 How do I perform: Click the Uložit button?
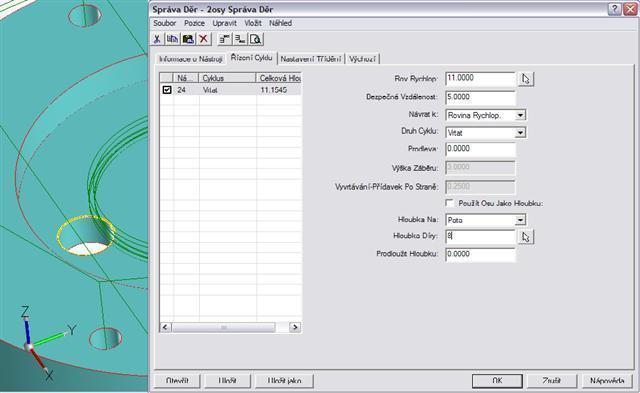pyautogui.click(x=227, y=381)
